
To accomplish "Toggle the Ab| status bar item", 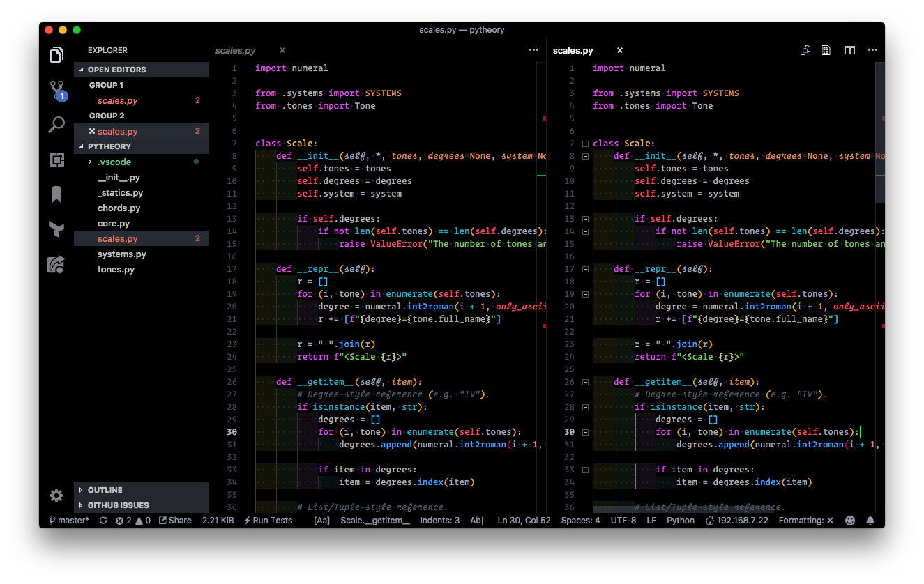I will tap(477, 521).
